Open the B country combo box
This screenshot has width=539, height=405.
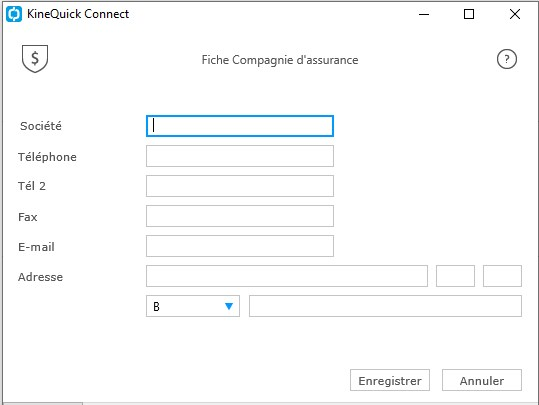(193, 306)
